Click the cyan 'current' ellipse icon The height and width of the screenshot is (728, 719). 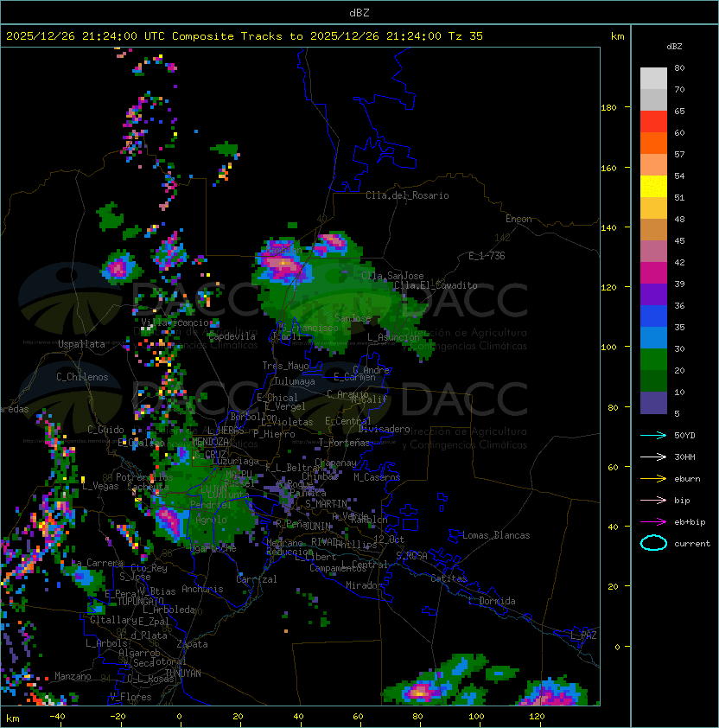pos(653,543)
